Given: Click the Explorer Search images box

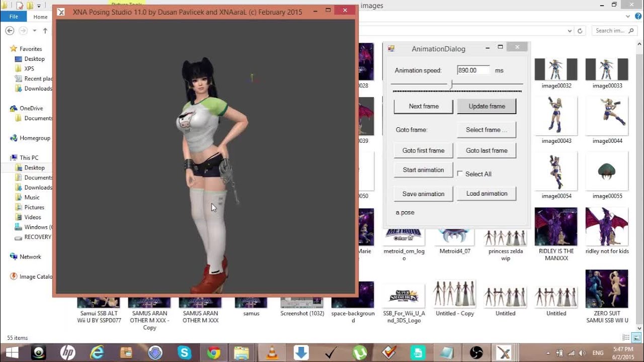Looking at the screenshot, I should (x=615, y=31).
